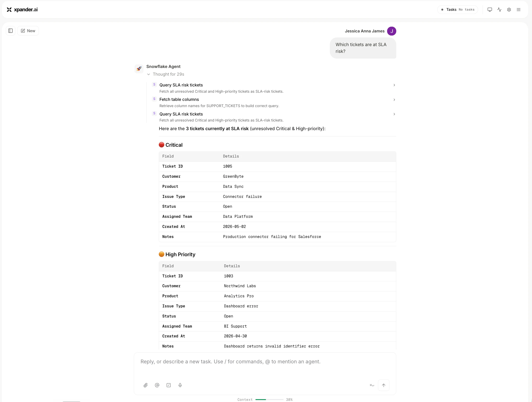Attach a file with the paperclip icon
Screen dimensions: 532x402
coord(146,385)
